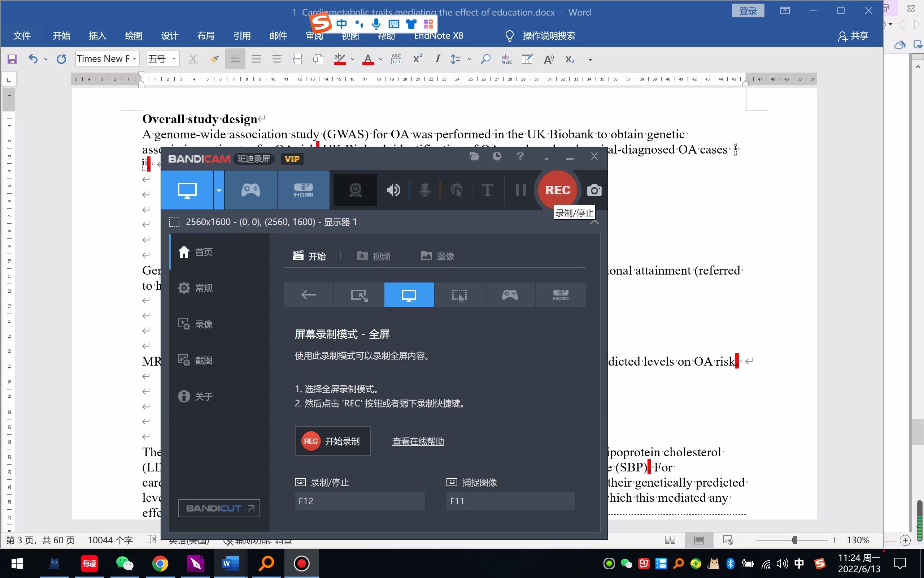Toggle microphone recording in Bandicam
Viewport: 924px width, 578px height.
[424, 190]
